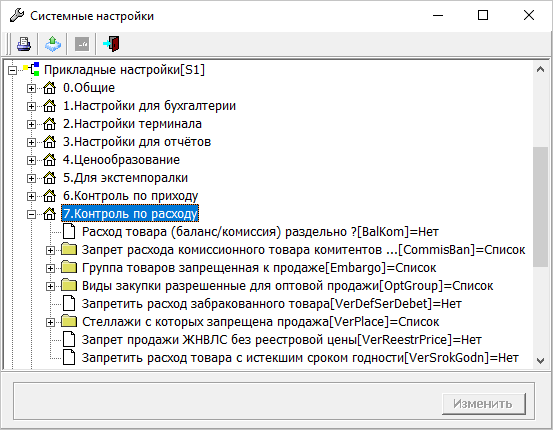
Task: Select Расход товара раздельно [BalKom]=Нет
Action: 260,231
